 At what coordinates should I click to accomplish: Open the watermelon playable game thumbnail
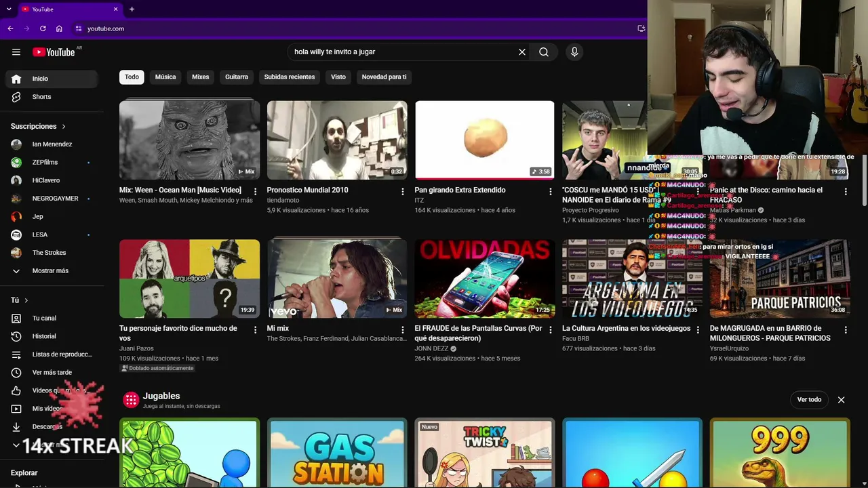tap(189, 453)
